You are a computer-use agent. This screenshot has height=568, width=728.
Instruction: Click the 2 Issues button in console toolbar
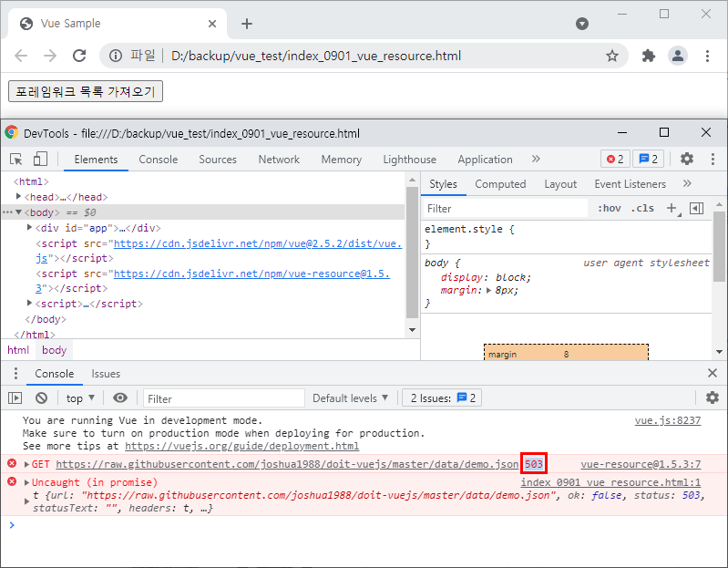[x=442, y=398]
